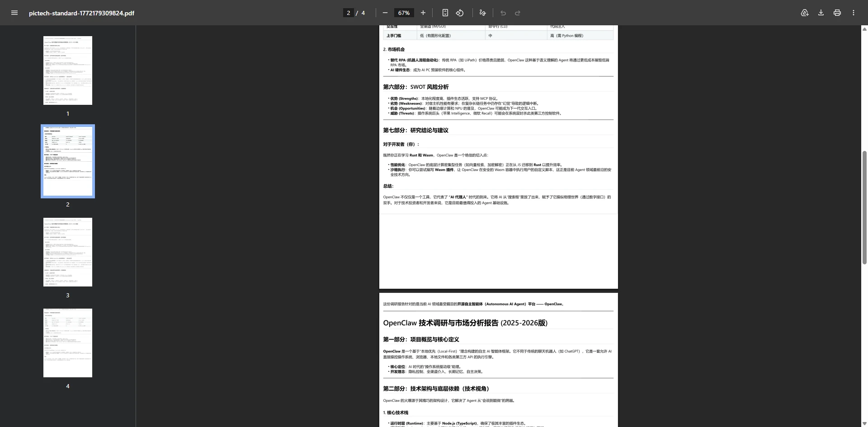
Task: Click the scrollbar down arrow
Action: 864,422
